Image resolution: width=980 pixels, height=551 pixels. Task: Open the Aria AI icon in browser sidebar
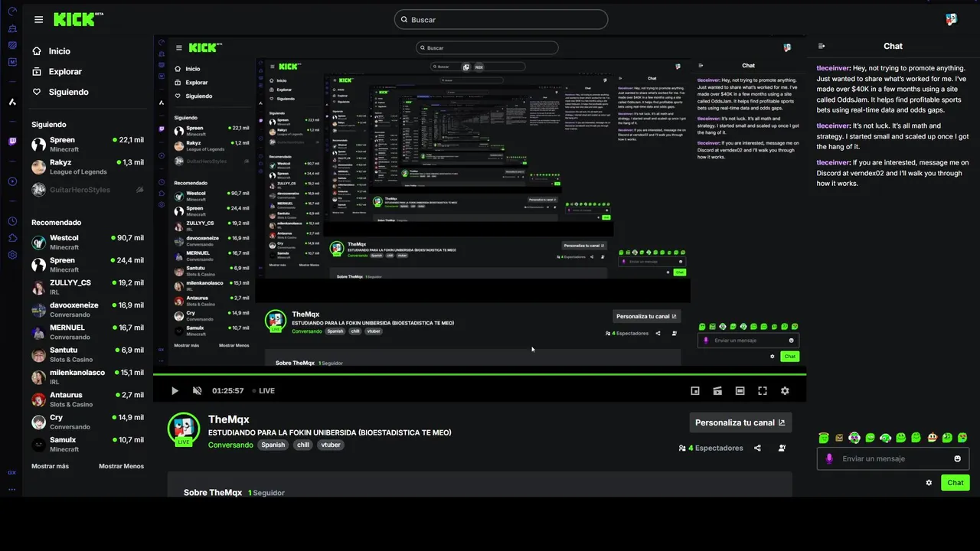tap(12, 102)
